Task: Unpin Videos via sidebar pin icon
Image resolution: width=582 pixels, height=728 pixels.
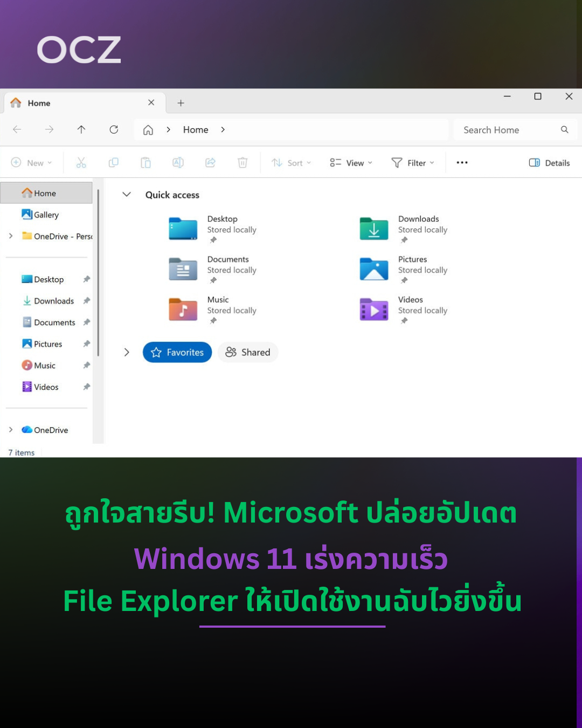Action: click(86, 387)
